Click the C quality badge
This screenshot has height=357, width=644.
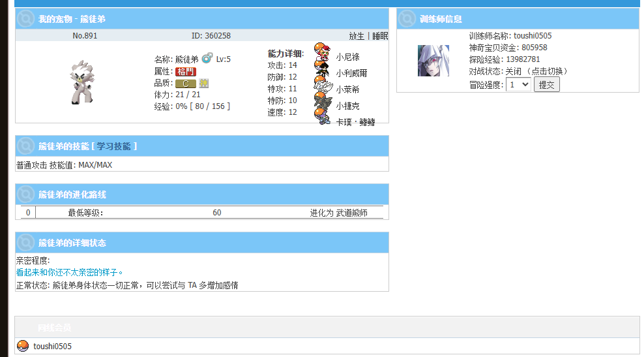[186, 84]
